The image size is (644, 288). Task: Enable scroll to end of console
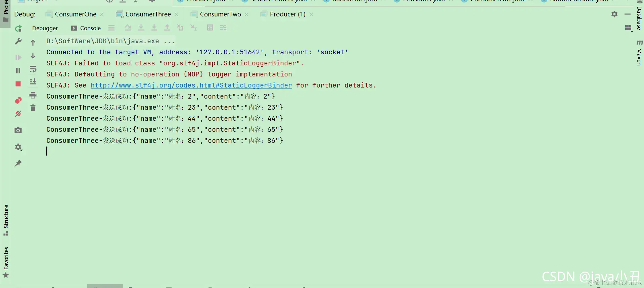pyautogui.click(x=33, y=81)
